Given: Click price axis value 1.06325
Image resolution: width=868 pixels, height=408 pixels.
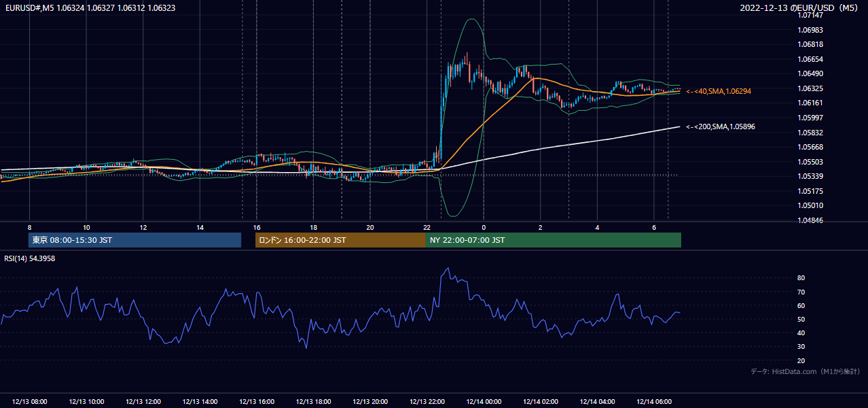Looking at the screenshot, I should coord(811,88).
